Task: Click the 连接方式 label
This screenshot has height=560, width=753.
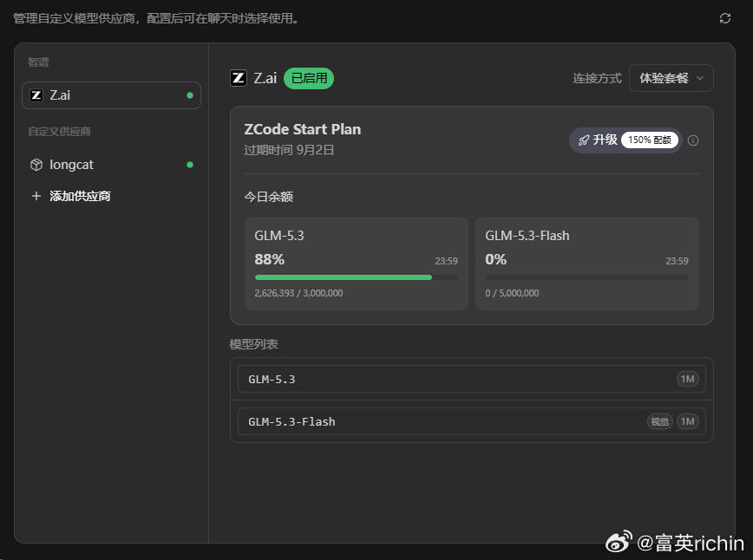Action: click(597, 78)
